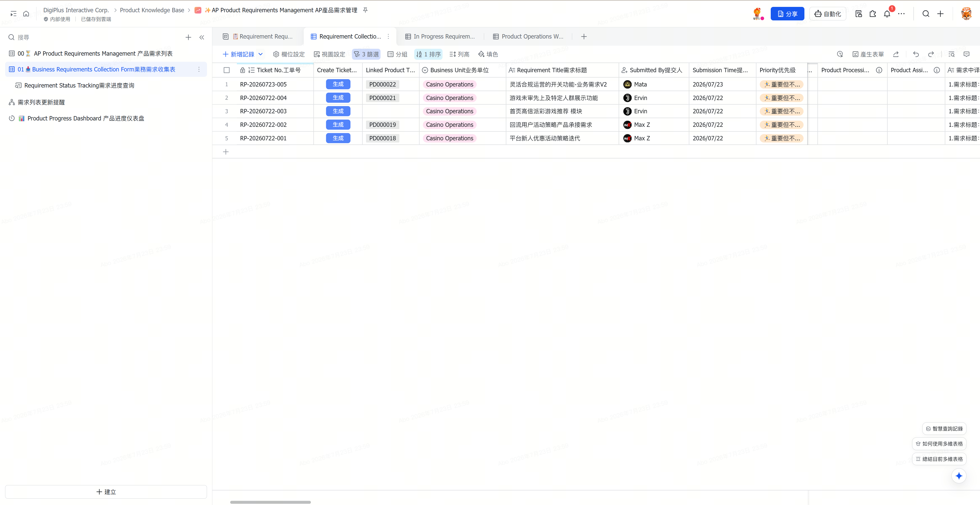This screenshot has width=980, height=505.
Task: Switch to Product Operations W... tab
Action: (x=528, y=36)
